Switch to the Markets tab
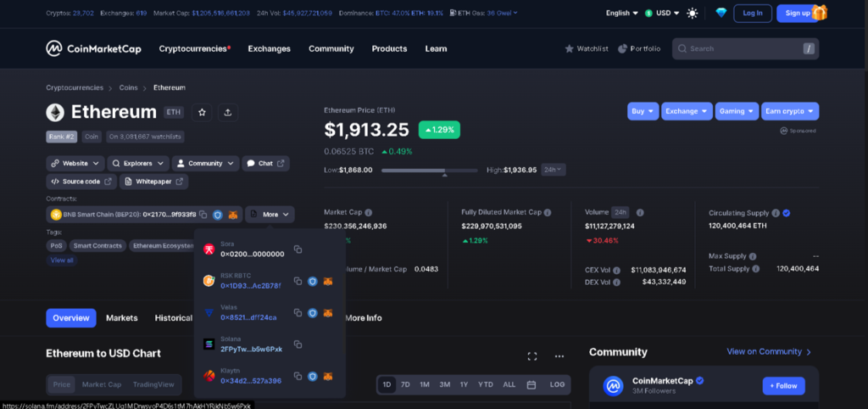The width and height of the screenshot is (868, 409). click(x=122, y=318)
